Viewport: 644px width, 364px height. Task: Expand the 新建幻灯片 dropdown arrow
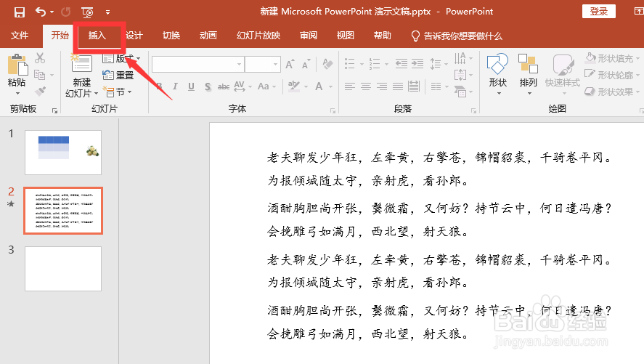(96, 94)
